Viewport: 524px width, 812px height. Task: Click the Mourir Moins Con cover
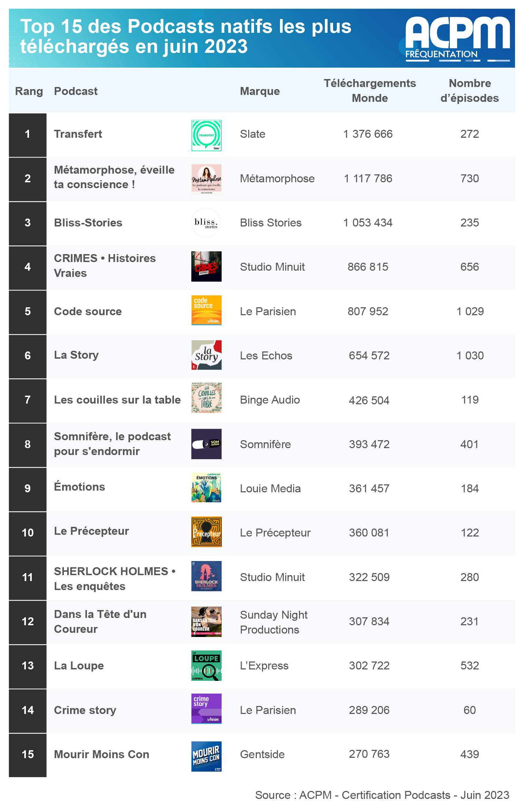click(x=206, y=756)
